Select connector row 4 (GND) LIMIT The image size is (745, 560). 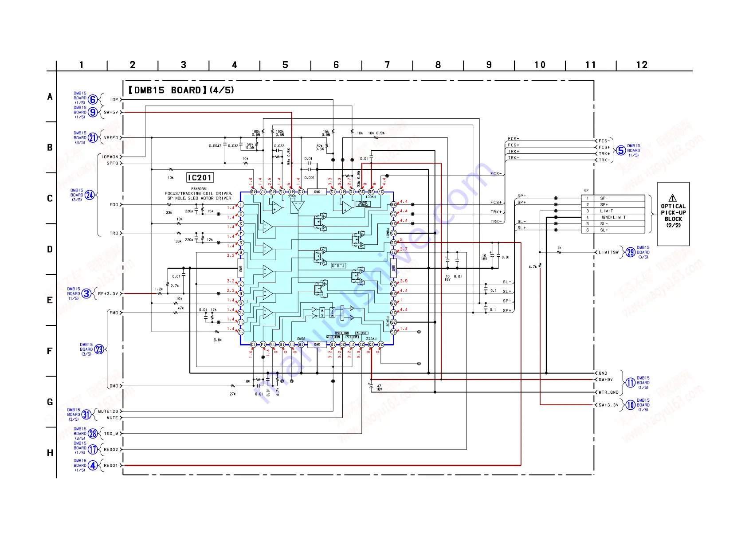coord(613,217)
